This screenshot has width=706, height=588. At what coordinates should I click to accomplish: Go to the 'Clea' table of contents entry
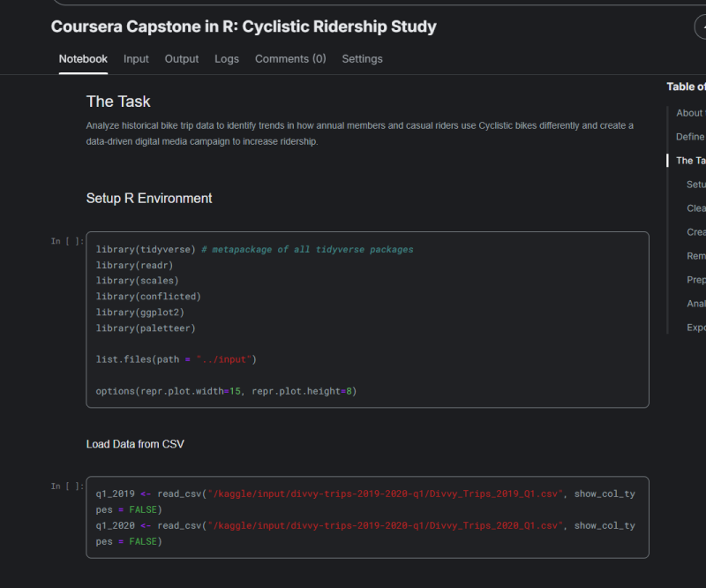pyautogui.click(x=696, y=208)
